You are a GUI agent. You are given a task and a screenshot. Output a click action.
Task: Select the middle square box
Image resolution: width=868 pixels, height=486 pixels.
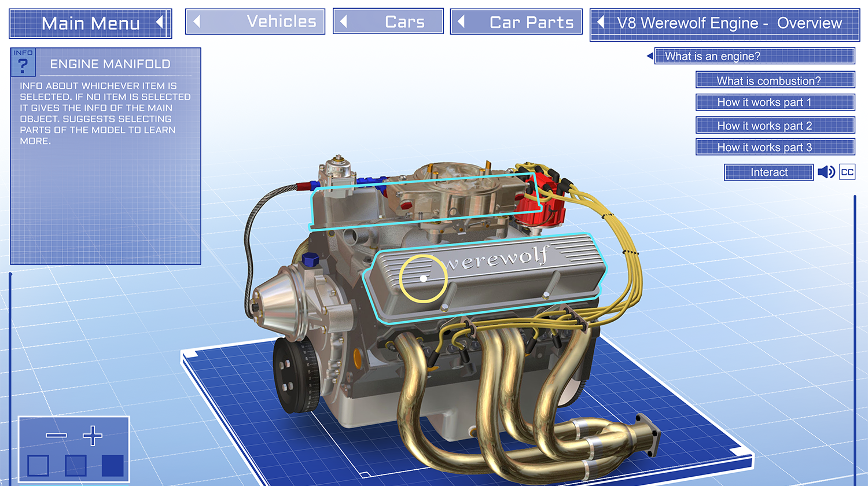76,465
